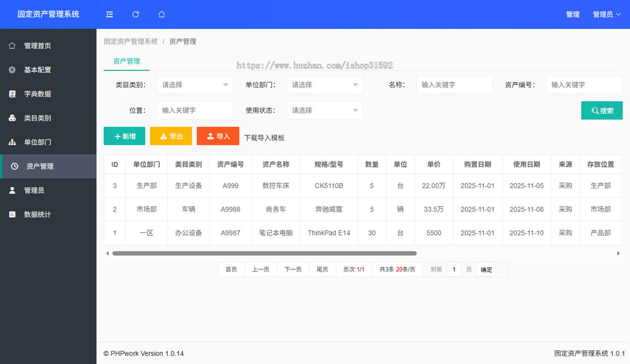The width and height of the screenshot is (630, 364).
Task: Click the horizontal scrollbar below the table
Action: [x=262, y=253]
